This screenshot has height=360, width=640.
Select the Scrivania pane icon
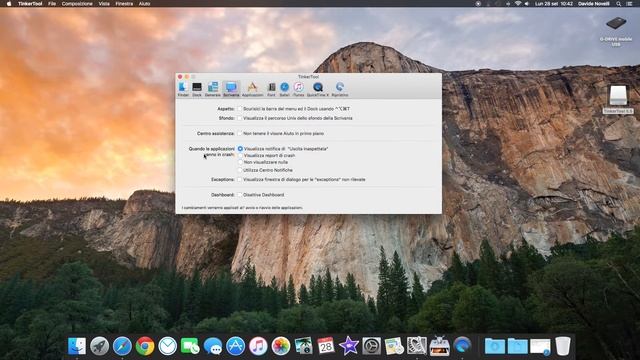click(231, 89)
